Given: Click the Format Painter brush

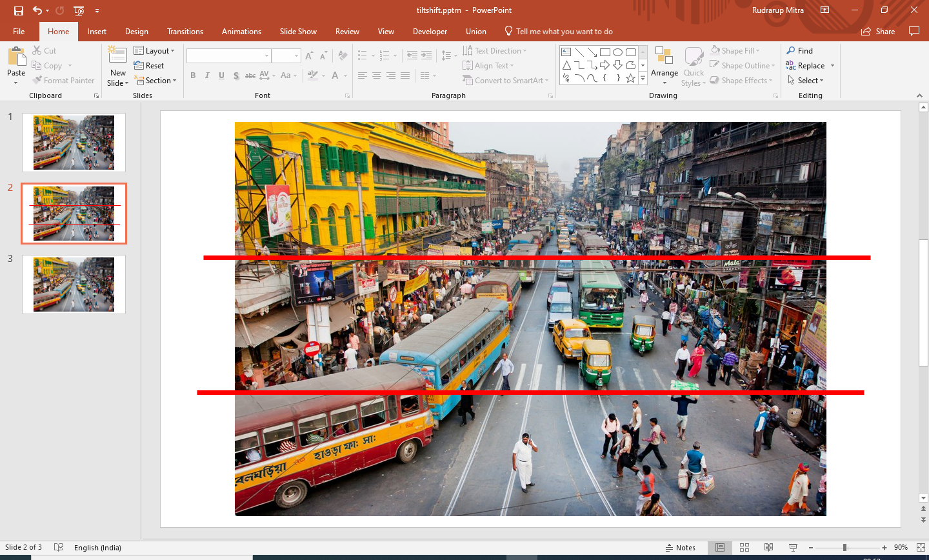Looking at the screenshot, I should point(63,81).
